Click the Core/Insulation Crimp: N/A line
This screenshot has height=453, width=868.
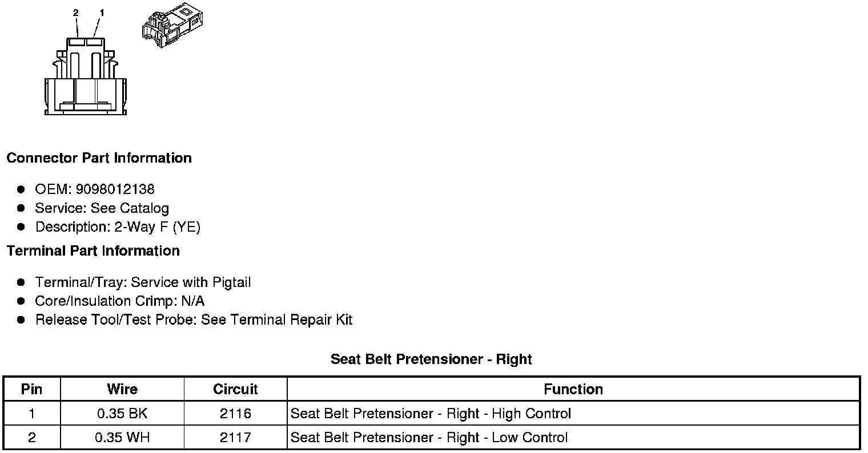coord(120,301)
